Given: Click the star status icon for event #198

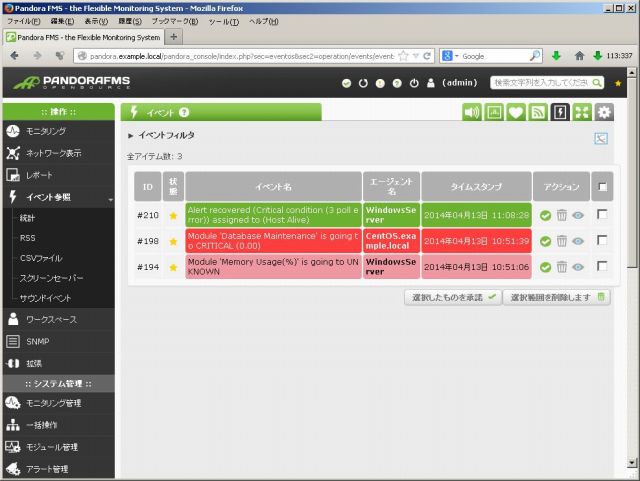Looking at the screenshot, I should tap(173, 241).
